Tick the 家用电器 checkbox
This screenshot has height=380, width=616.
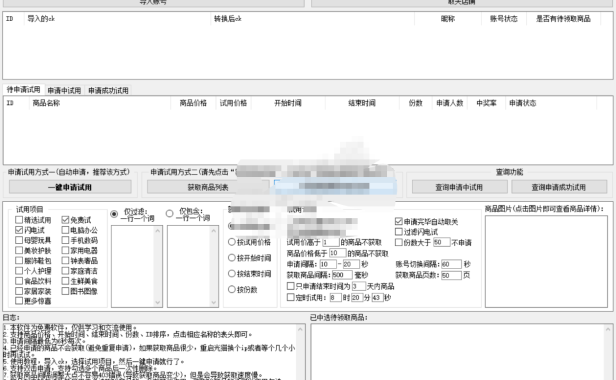65,250
